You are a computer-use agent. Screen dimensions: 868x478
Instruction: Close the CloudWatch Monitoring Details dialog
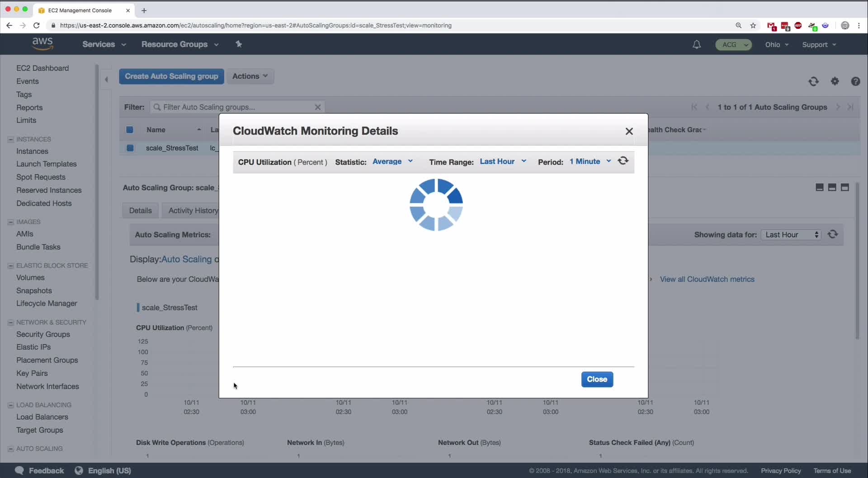[x=629, y=131]
